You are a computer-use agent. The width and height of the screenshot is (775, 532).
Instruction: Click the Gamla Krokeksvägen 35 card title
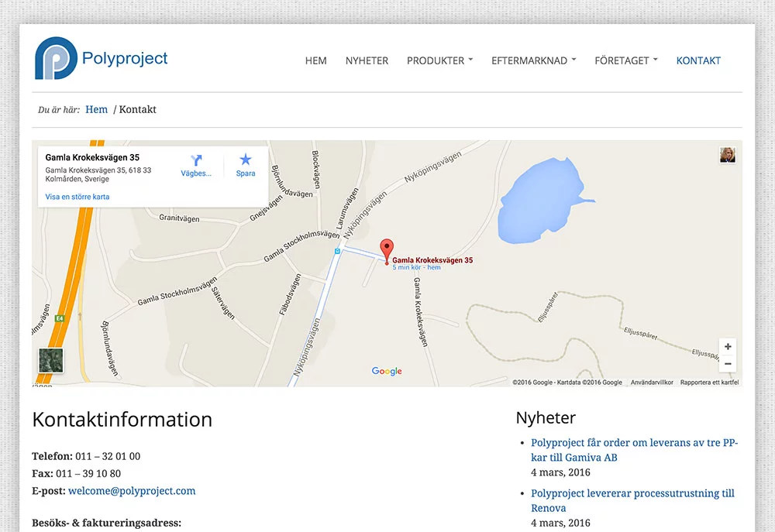pos(92,157)
